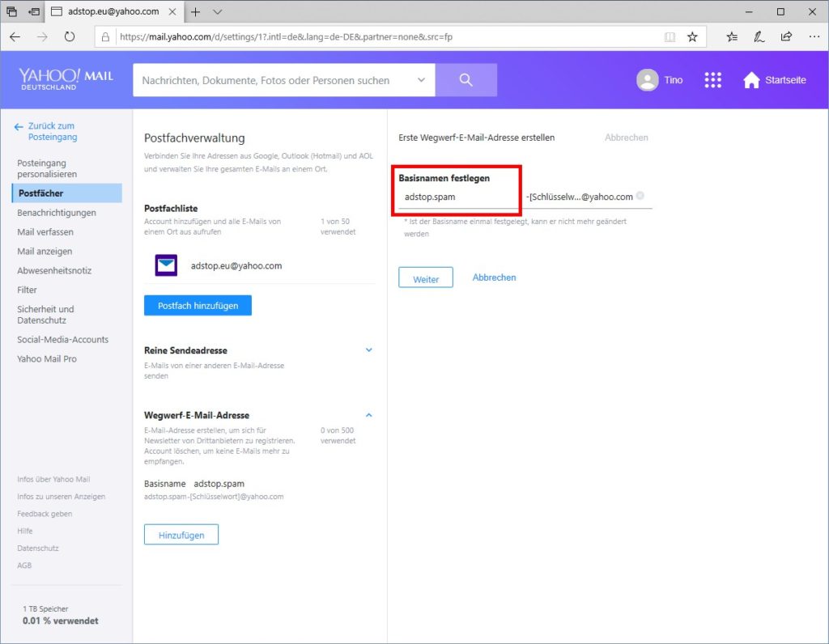829x644 pixels.
Task: Open Abwesenheitsnotiz settings
Action: tap(54, 270)
